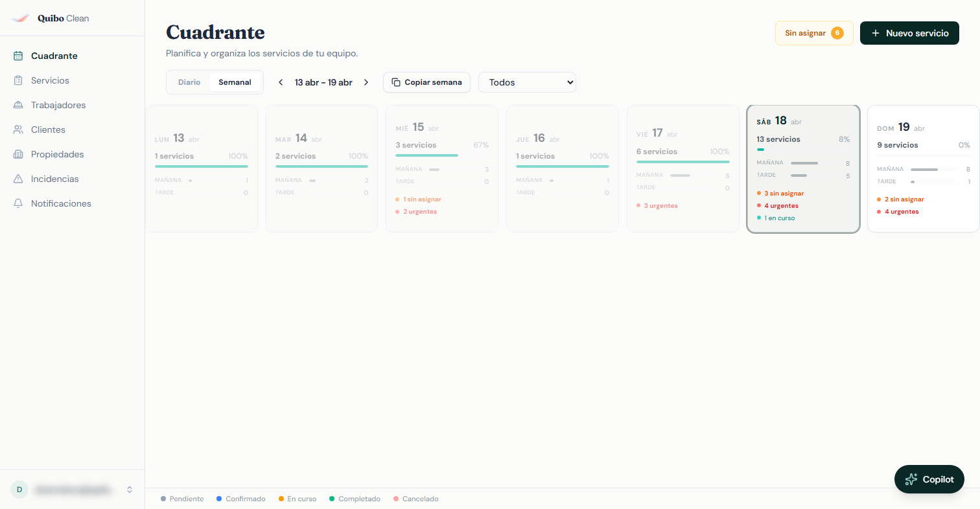The image size is (980, 509).
Task: Open Notificaciones in the sidebar
Action: (x=72, y=203)
